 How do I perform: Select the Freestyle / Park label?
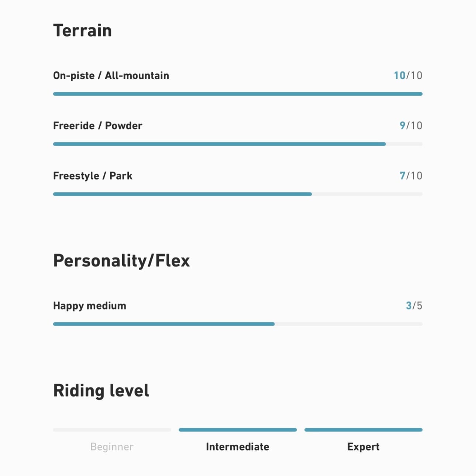pos(93,176)
